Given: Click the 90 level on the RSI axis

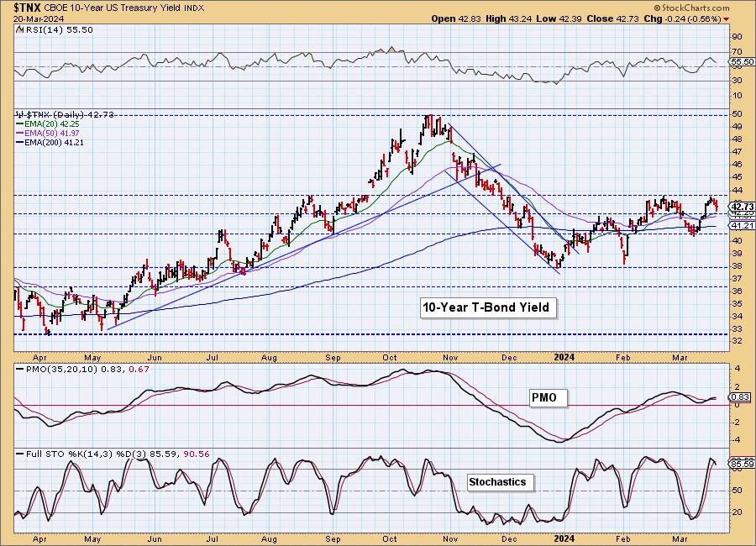Looking at the screenshot, I should pyautogui.click(x=737, y=37).
